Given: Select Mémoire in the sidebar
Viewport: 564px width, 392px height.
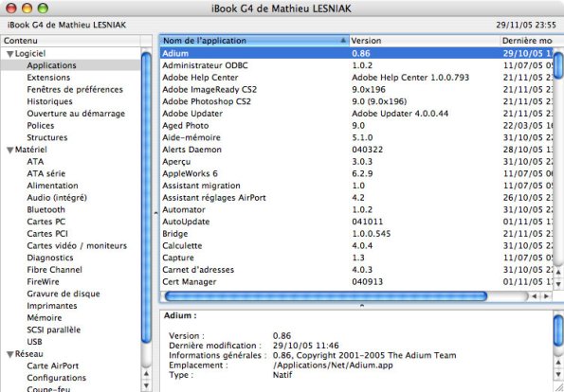Looking at the screenshot, I should point(45,317).
